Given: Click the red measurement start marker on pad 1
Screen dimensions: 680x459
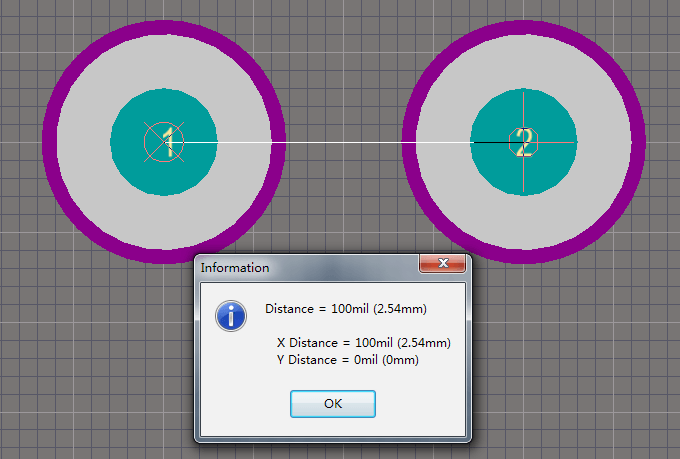Looking at the screenshot, I should 162,142.
